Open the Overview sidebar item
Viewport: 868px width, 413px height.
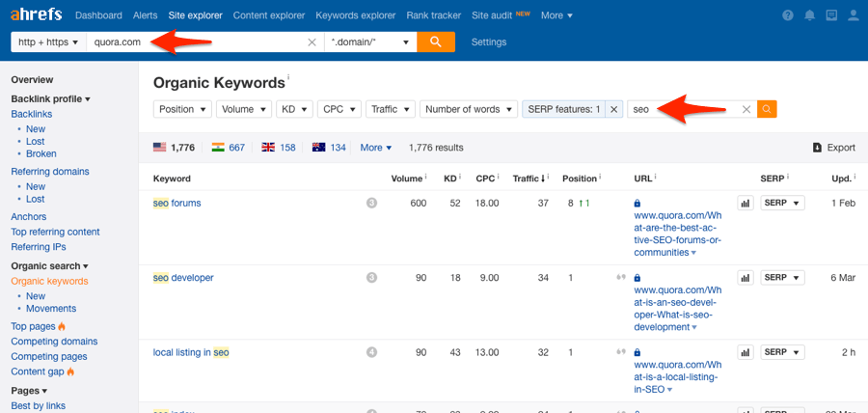click(x=32, y=80)
